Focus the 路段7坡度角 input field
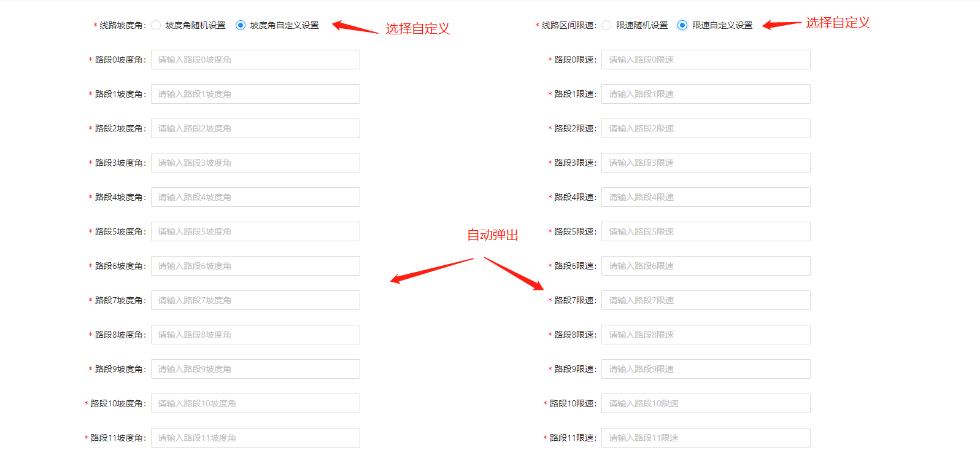Image resolution: width=980 pixels, height=450 pixels. click(255, 300)
